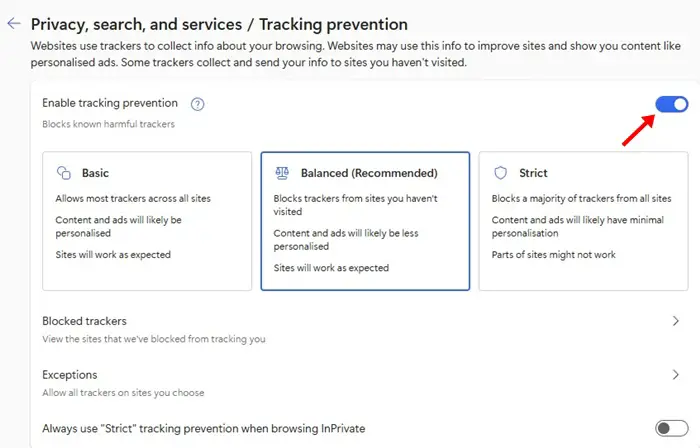Select the Basic tracking prevention card

pos(147,221)
